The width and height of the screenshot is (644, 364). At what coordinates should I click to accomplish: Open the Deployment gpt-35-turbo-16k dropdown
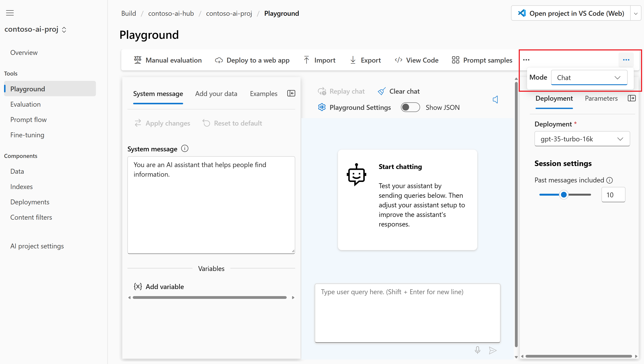(582, 139)
